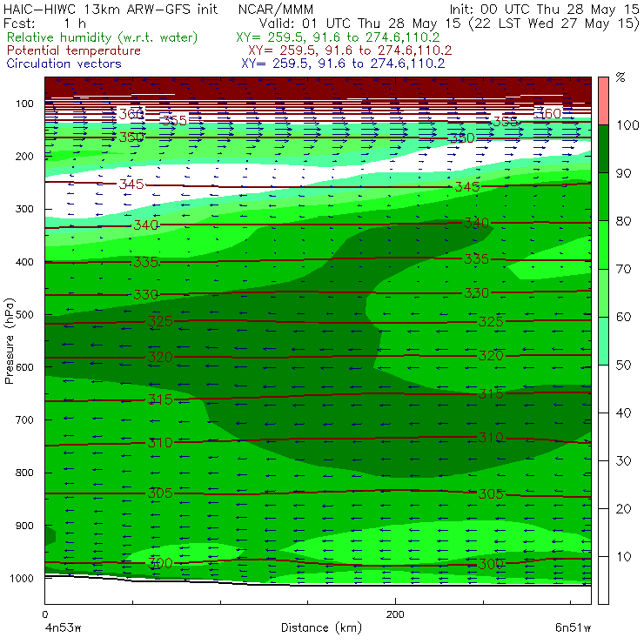Click the '50' color bar label
The width and height of the screenshot is (644, 644).
[x=623, y=365]
